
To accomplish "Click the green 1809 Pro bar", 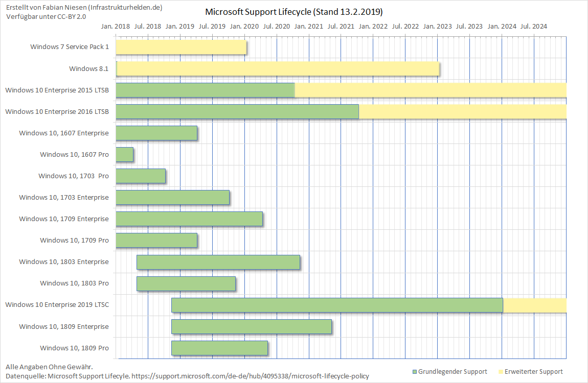I will coord(220,348).
